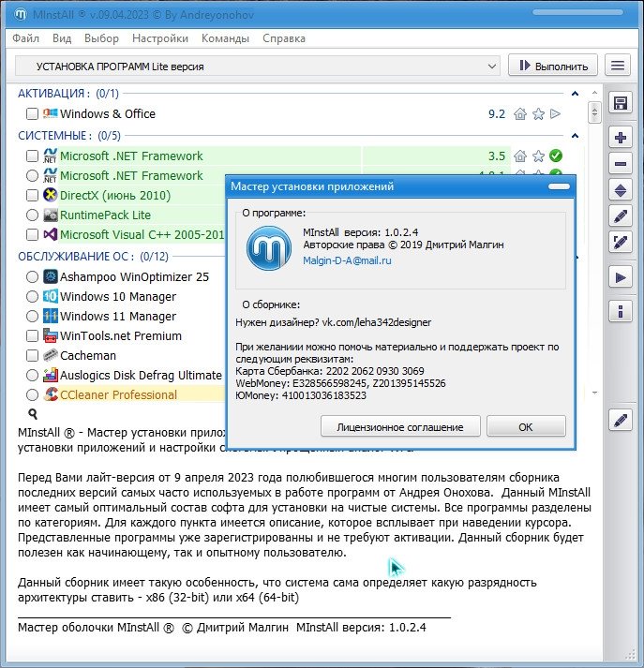Open the Malgin-D-A@mail.ru email link
Image resolution: width=644 pixels, height=668 pixels.
point(347,260)
